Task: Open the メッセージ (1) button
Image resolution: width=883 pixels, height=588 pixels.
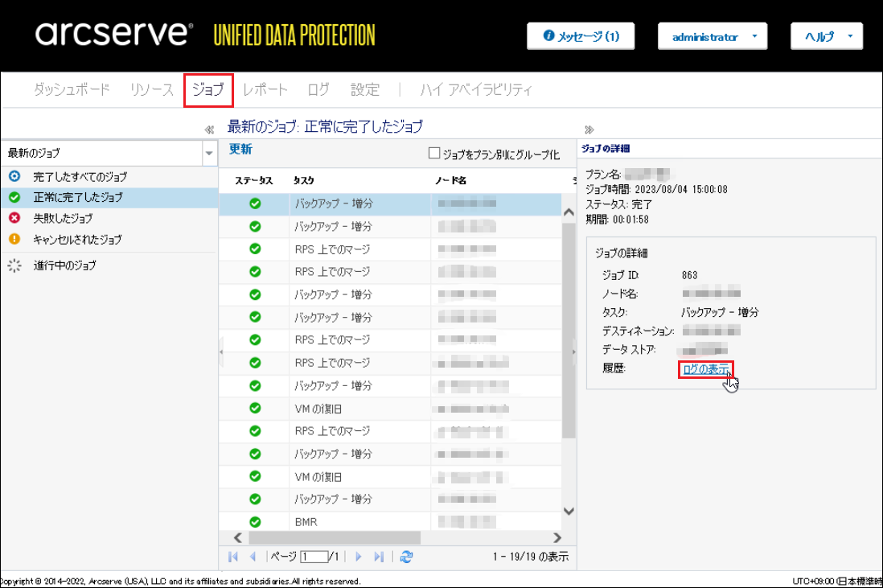Action: [x=581, y=37]
